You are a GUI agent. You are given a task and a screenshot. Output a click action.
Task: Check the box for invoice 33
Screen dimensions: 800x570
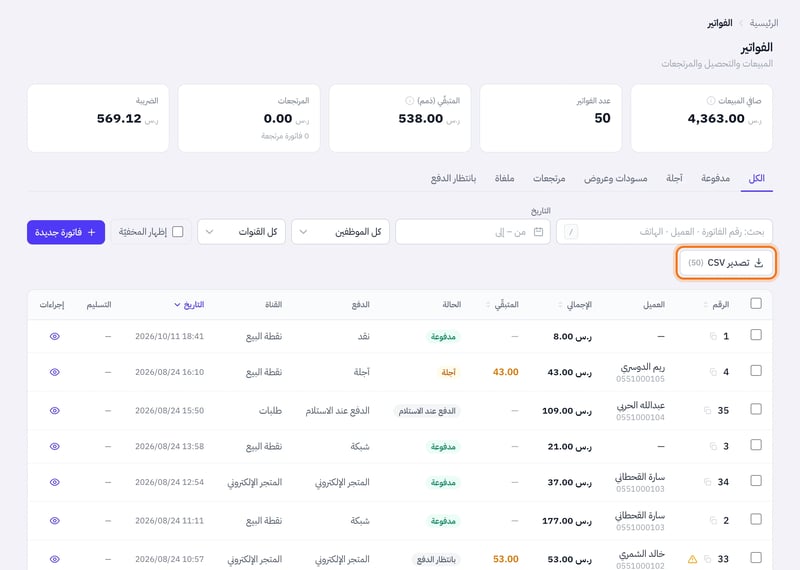[x=756, y=558]
